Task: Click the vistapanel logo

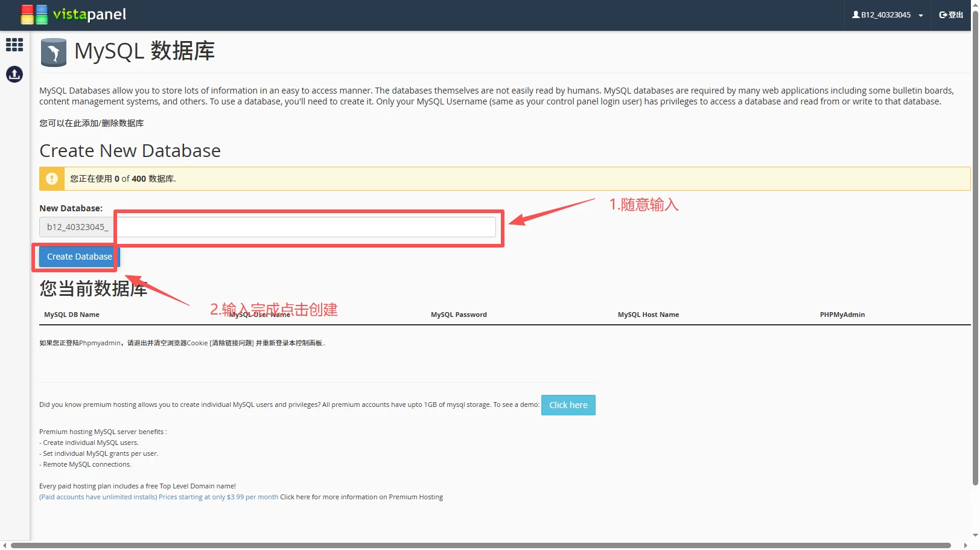Action: 74,14
